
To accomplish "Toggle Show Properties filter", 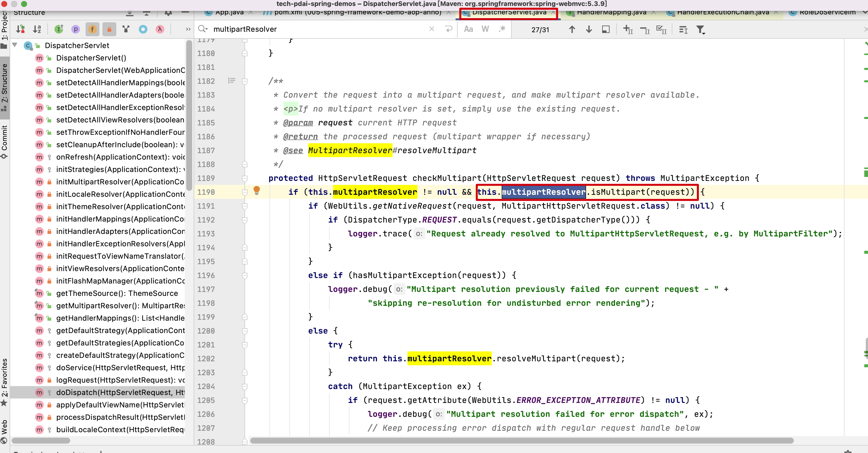I will [75, 29].
